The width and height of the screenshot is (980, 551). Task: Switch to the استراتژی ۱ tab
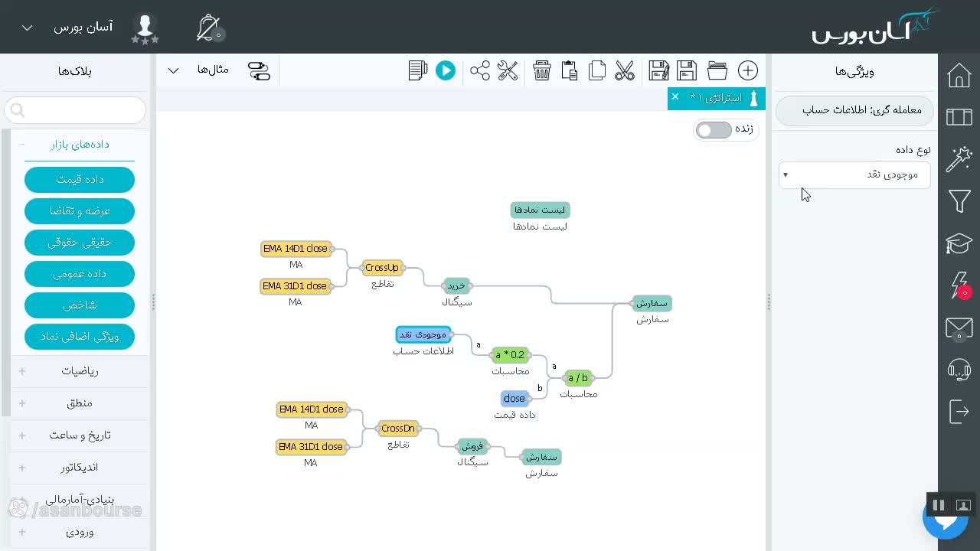tap(716, 98)
